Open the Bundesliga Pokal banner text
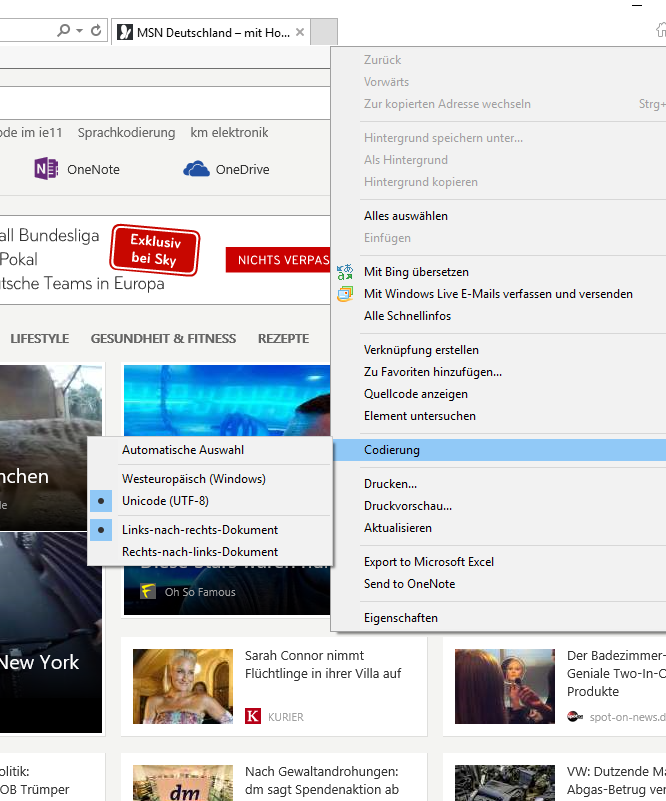The image size is (666, 801). tap(83, 260)
